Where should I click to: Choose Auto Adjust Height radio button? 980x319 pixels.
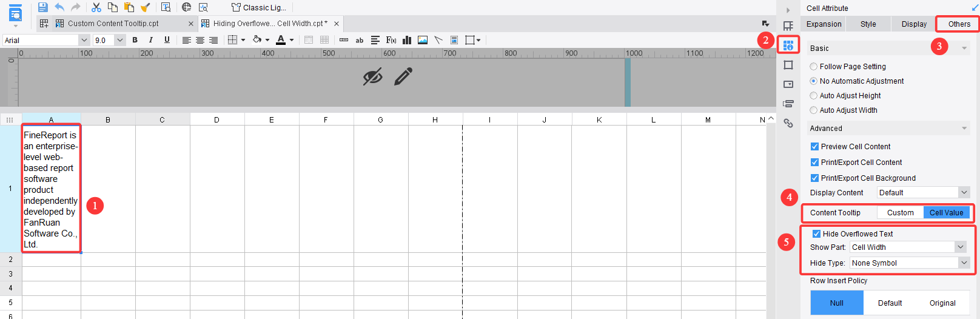[x=814, y=96]
